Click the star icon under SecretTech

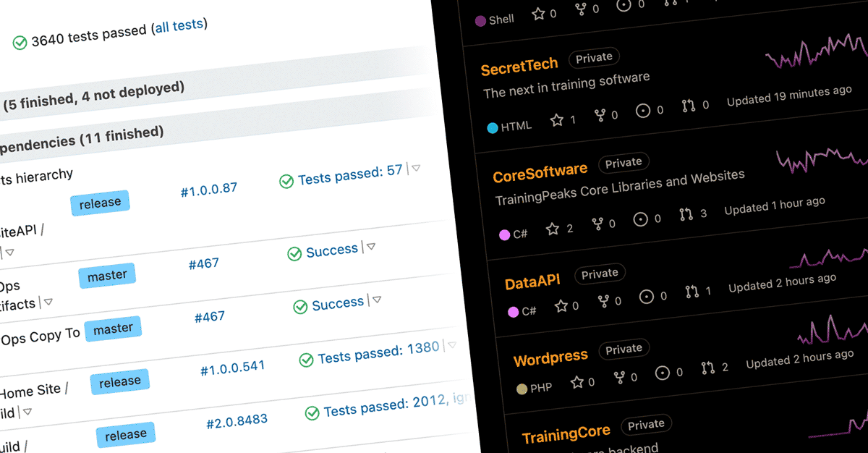point(557,120)
